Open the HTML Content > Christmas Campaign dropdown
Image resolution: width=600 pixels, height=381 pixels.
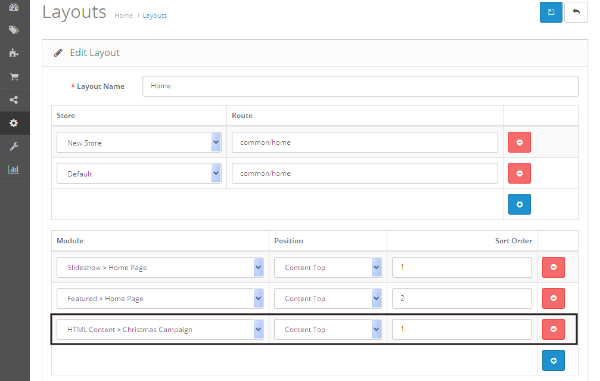click(160, 329)
